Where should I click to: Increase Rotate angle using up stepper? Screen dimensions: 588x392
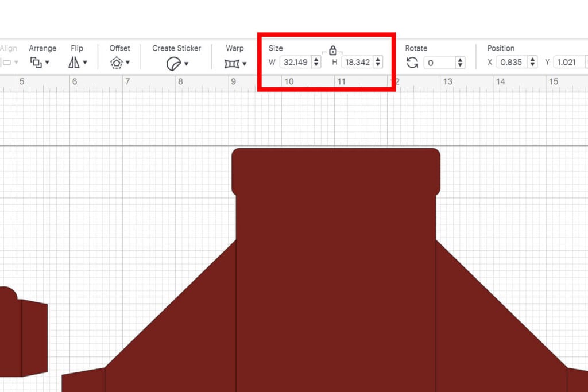tap(460, 59)
